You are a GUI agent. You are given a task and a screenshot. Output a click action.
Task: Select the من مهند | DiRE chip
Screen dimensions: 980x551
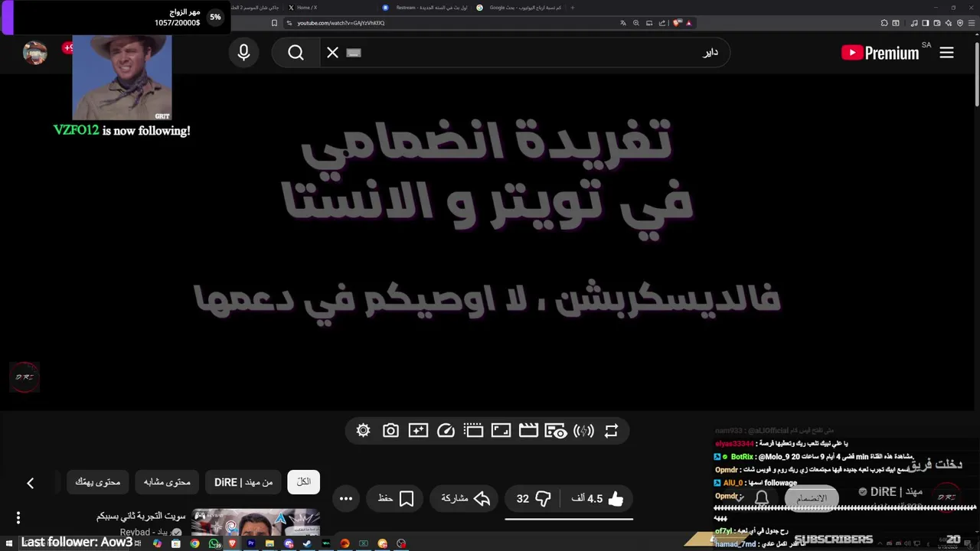coord(243,482)
